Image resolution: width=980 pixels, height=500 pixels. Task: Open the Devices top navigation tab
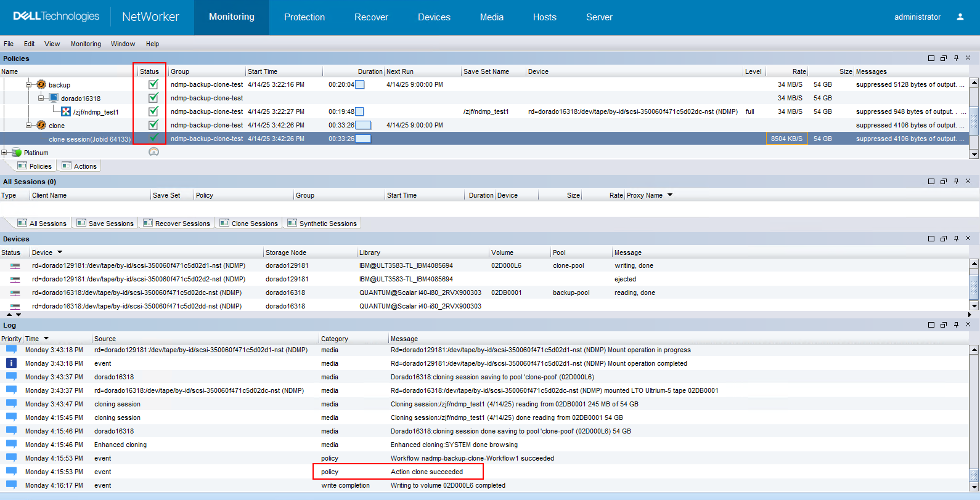(434, 17)
